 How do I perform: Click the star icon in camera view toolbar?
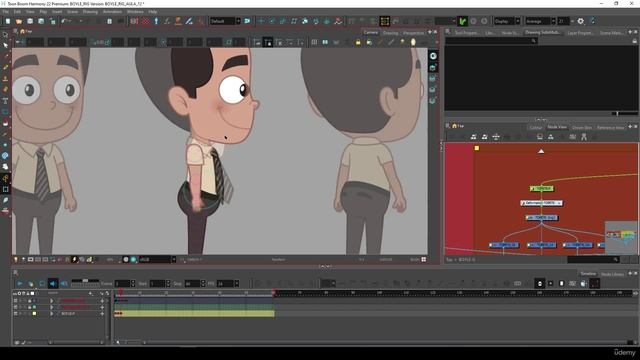402,42
